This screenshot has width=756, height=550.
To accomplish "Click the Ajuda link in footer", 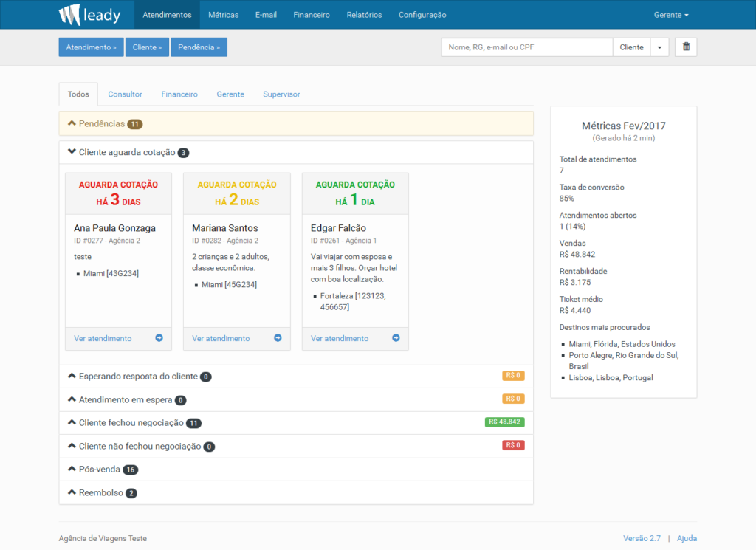I will pos(687,539).
